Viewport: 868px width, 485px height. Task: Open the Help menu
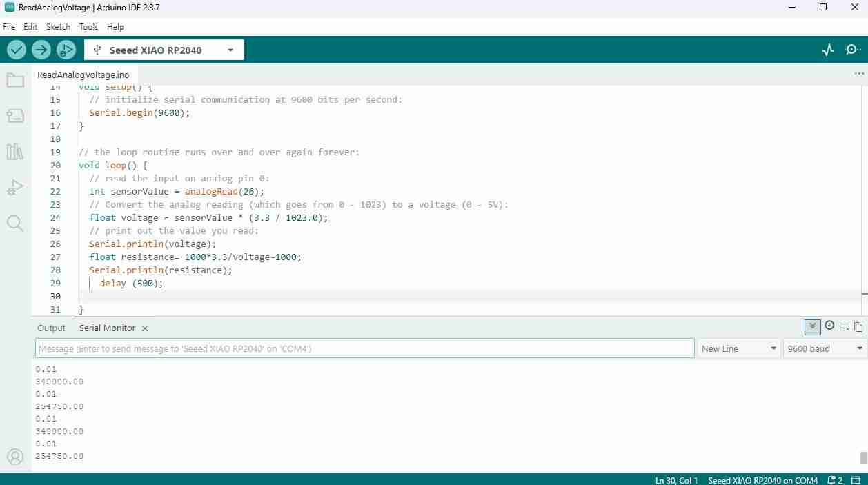pos(115,27)
